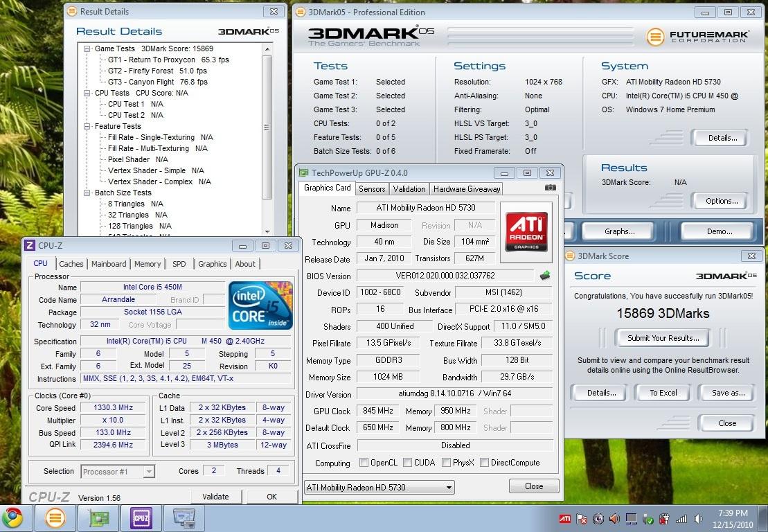Switch to the Validation tab in GPU-Z

click(409, 189)
